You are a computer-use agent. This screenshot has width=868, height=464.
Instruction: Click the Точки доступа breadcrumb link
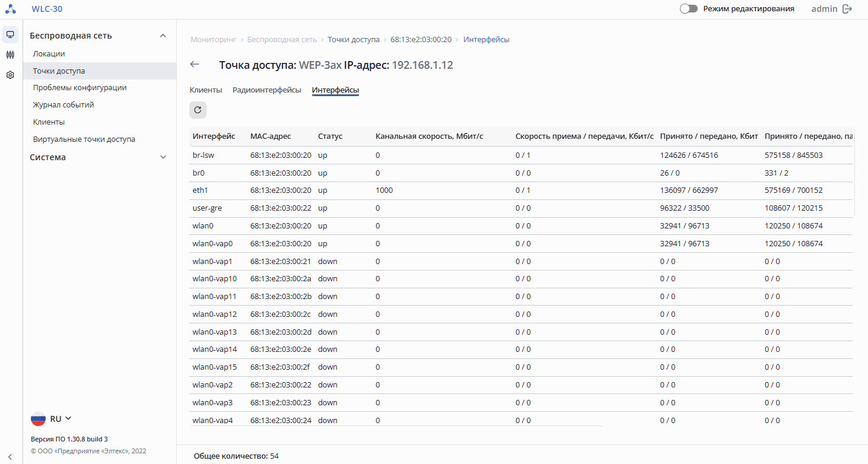pos(354,40)
